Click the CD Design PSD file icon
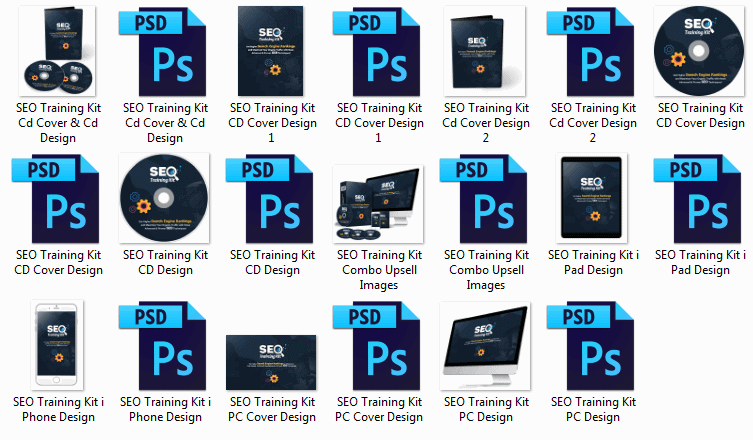 click(x=269, y=198)
